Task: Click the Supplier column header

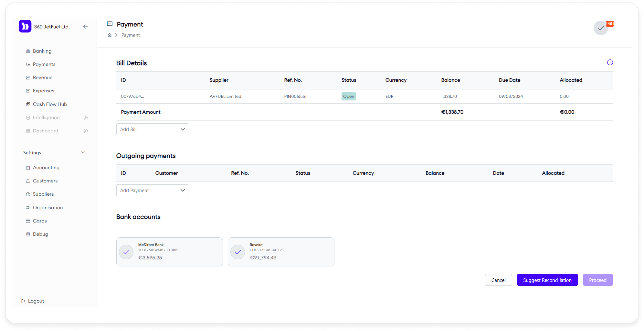Action: point(219,80)
